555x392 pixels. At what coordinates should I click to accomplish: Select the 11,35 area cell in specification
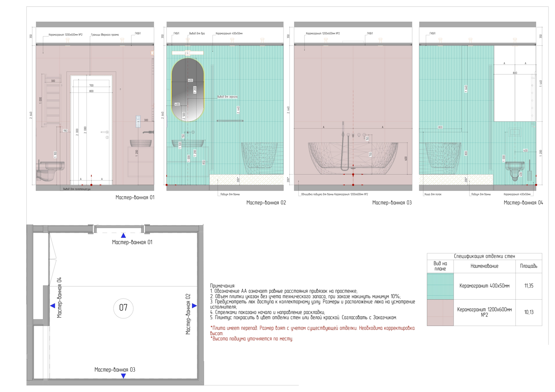pyautogui.click(x=529, y=286)
